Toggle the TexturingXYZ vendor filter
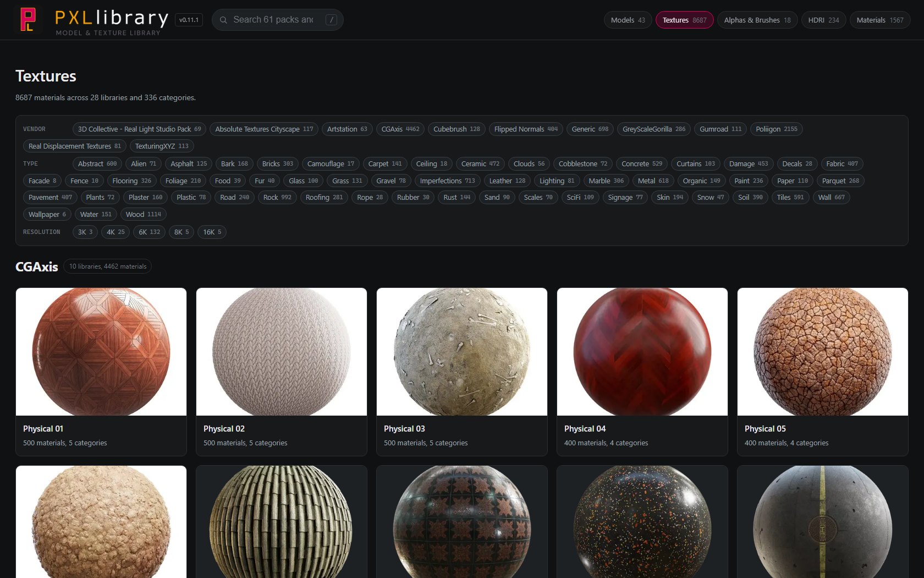This screenshot has width=924, height=578. pyautogui.click(x=162, y=146)
